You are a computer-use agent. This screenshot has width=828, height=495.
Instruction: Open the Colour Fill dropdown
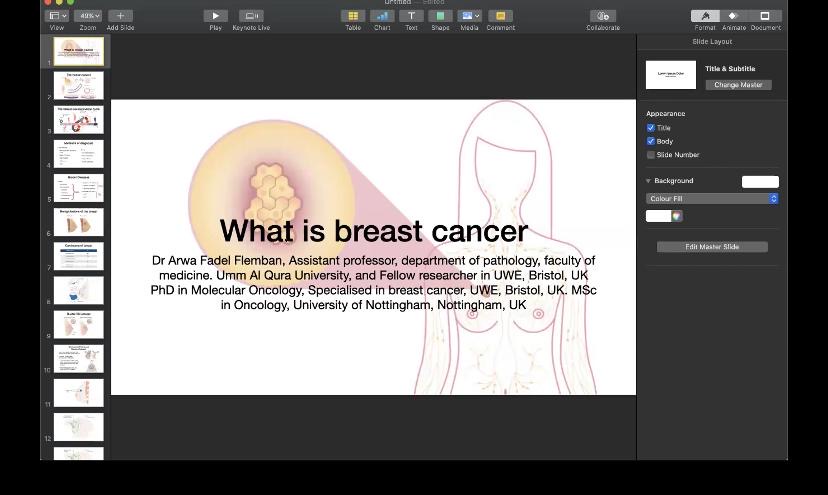712,199
